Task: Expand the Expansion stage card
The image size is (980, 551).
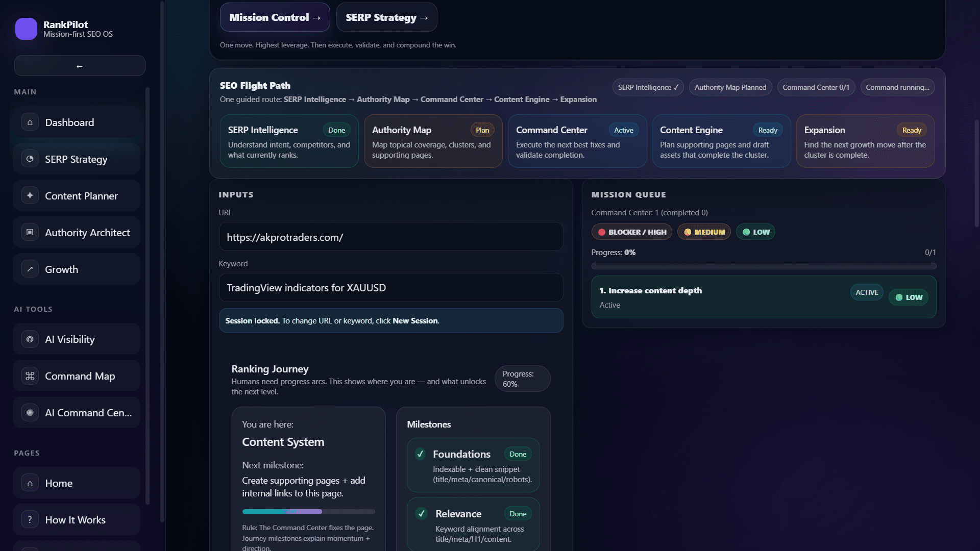Action: [x=865, y=141]
